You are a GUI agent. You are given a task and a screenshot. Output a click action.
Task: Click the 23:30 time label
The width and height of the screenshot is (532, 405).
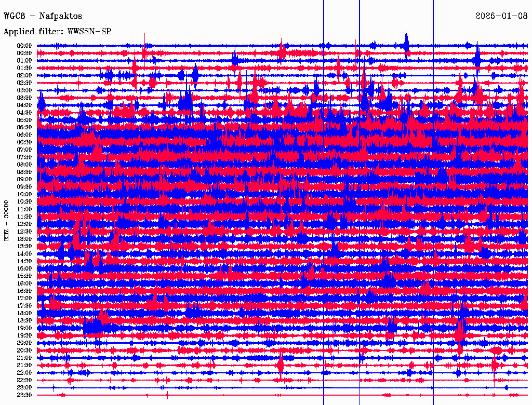pyautogui.click(x=24, y=395)
